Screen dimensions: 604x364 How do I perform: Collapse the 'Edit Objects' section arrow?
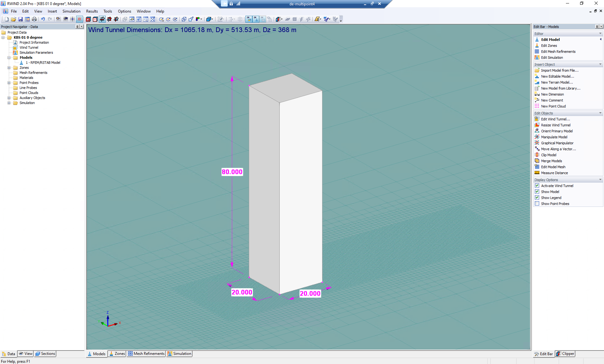point(600,113)
